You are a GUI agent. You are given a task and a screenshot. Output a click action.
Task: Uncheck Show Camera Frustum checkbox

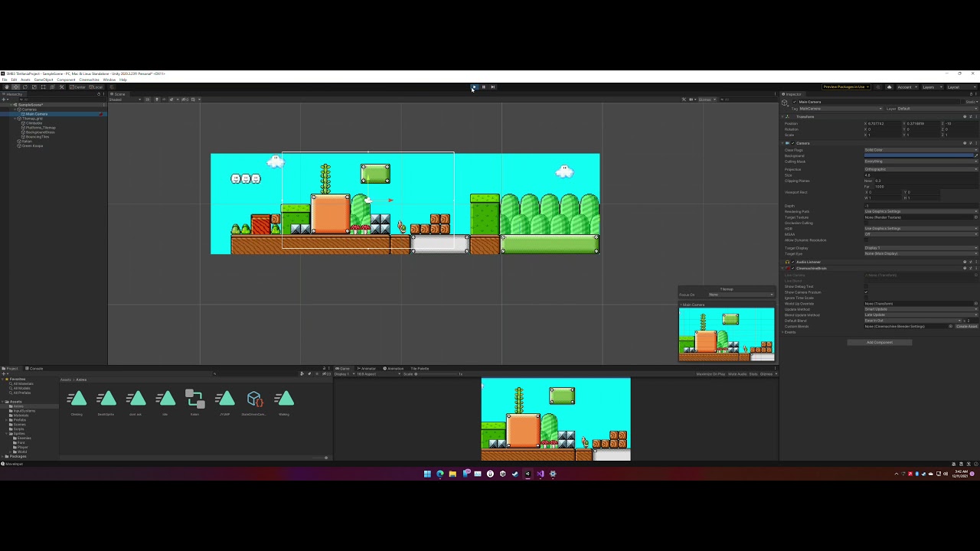click(x=866, y=292)
